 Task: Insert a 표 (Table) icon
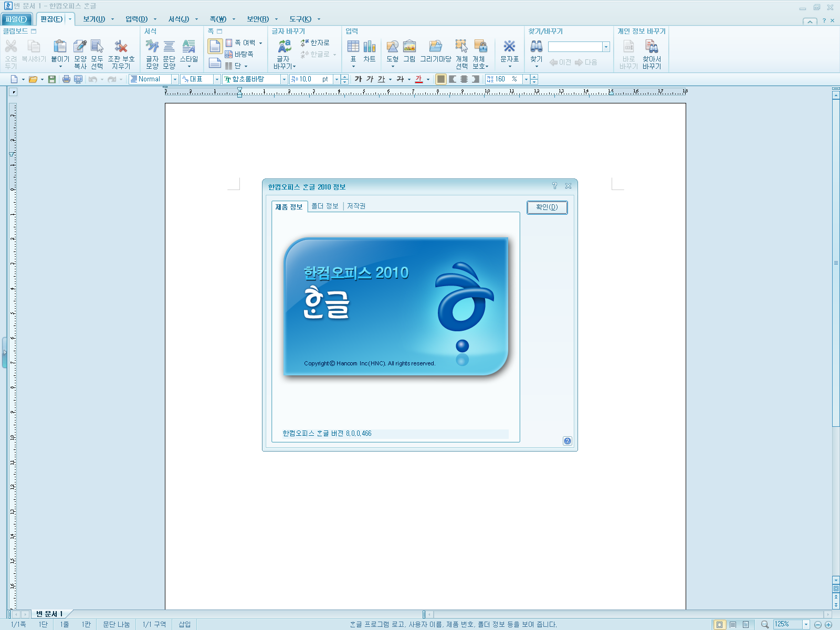[x=353, y=47]
